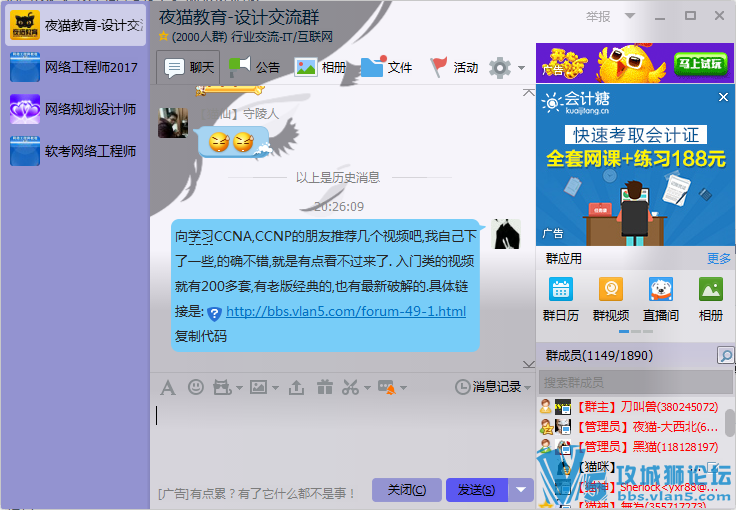
Task: Click 守陵人's avatar picture
Action: 173,123
